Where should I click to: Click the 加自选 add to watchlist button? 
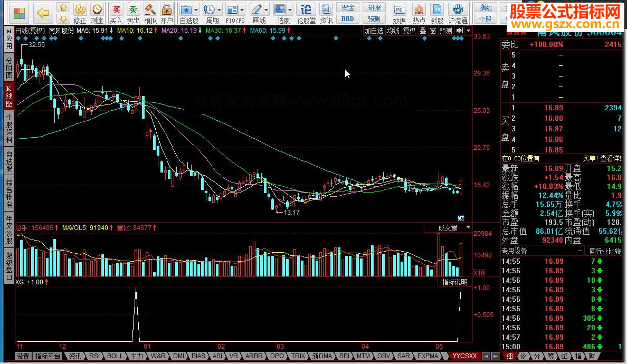[x=374, y=31]
